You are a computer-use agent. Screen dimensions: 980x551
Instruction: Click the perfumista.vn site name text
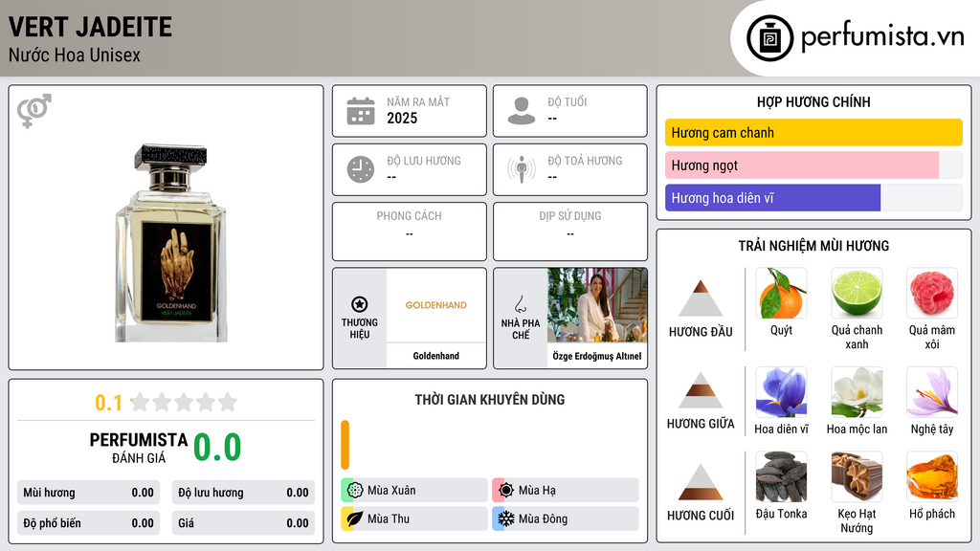(x=882, y=37)
